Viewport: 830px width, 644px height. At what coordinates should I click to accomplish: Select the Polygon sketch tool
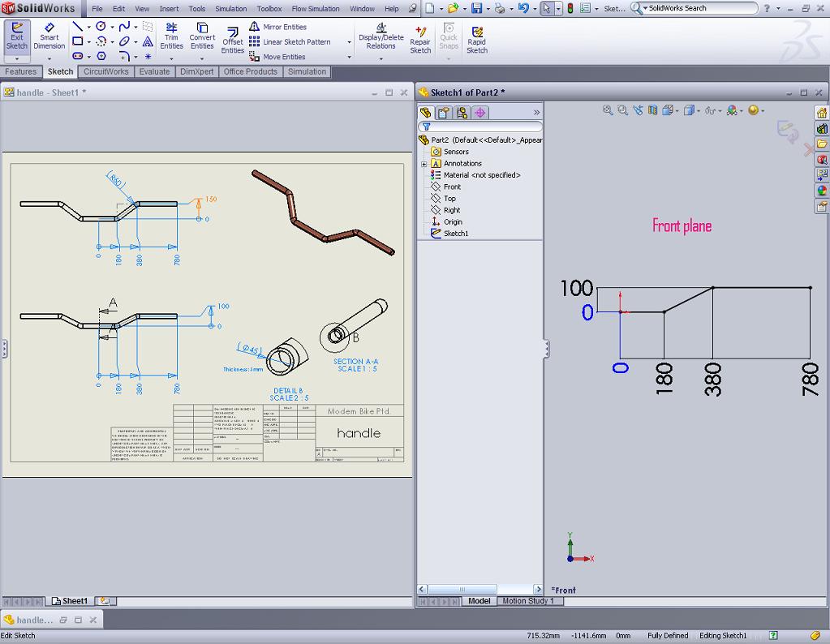(x=101, y=56)
